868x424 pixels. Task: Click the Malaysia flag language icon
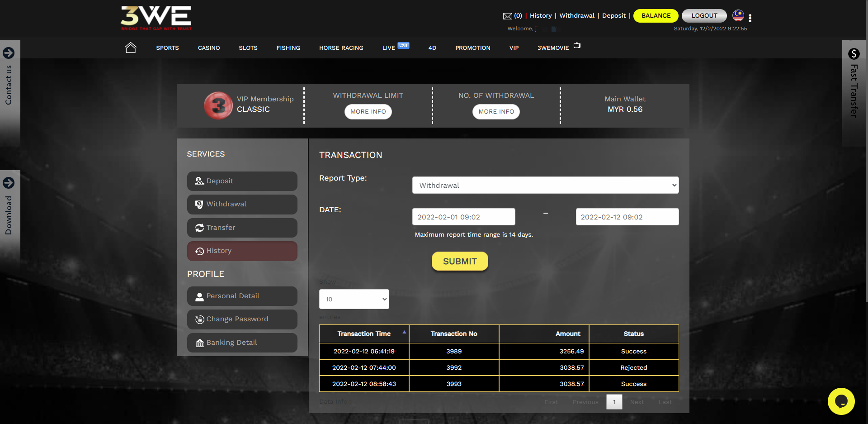tap(738, 15)
